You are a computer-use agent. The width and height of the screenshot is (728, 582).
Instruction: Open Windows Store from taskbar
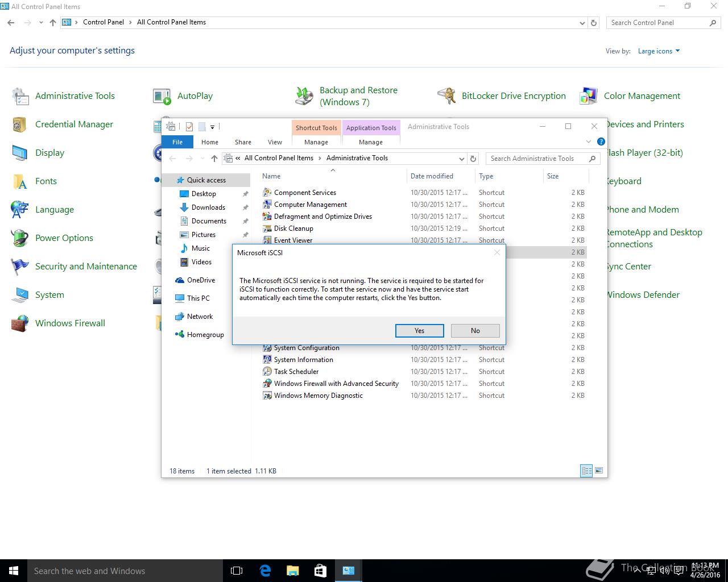point(320,571)
